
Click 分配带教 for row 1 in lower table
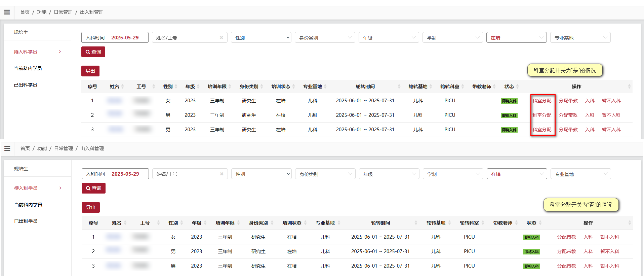click(x=567, y=237)
